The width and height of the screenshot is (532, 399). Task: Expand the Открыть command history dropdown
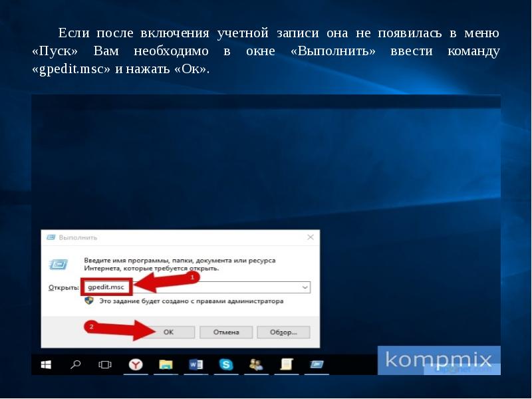click(x=305, y=287)
